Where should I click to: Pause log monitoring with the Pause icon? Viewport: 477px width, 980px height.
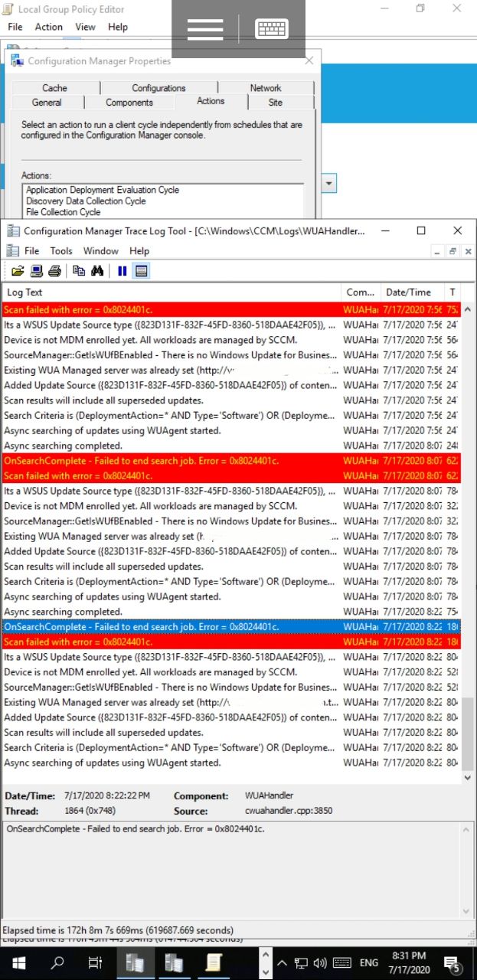pyautogui.click(x=122, y=270)
